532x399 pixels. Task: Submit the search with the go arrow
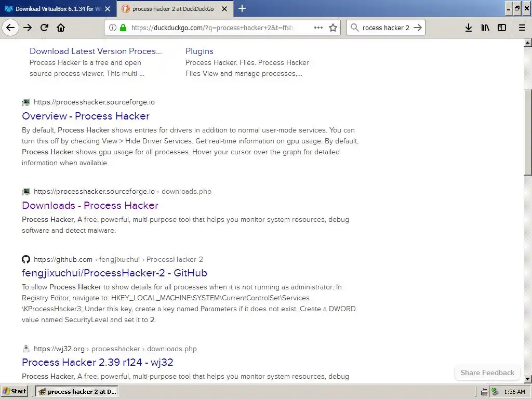[418, 28]
